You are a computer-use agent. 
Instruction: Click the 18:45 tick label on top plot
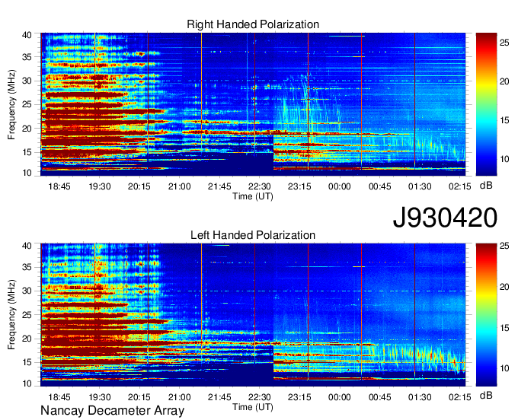pyautogui.click(x=59, y=186)
